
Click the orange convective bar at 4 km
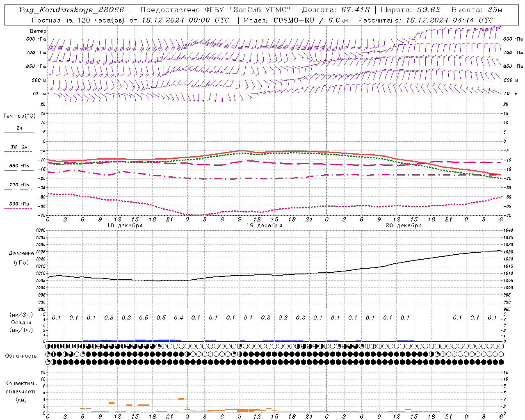pos(181,399)
